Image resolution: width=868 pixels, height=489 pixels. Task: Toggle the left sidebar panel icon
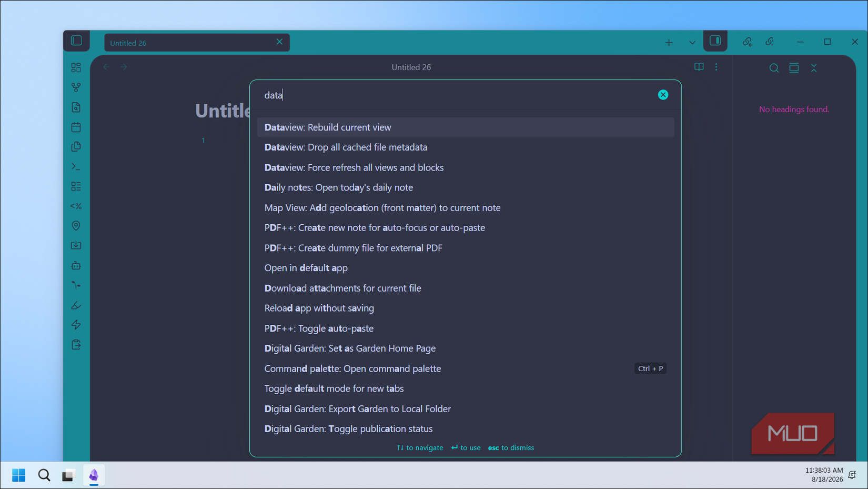point(76,41)
